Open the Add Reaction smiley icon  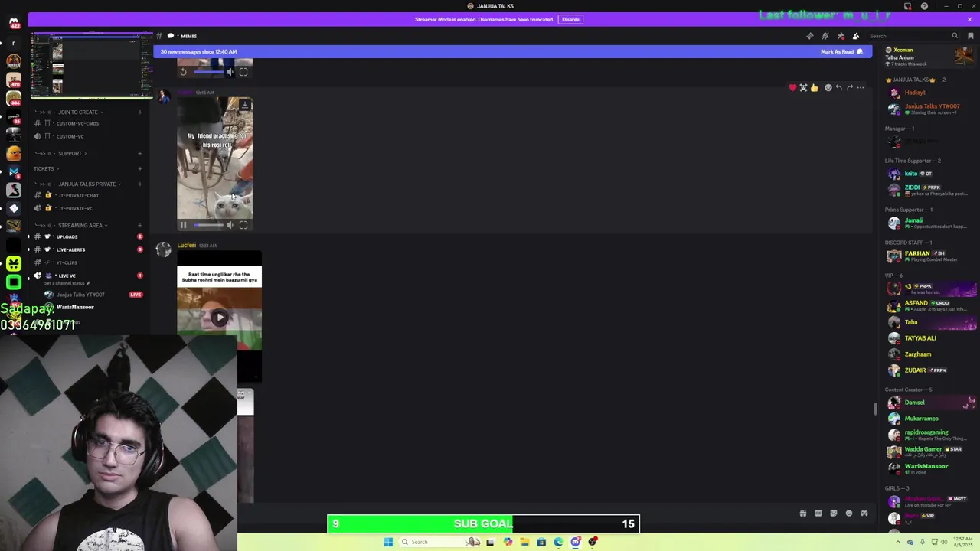click(x=828, y=88)
